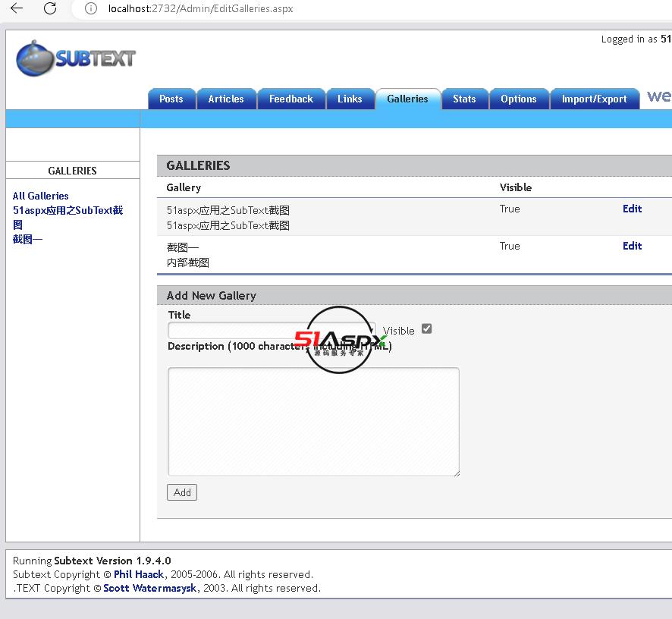
Task: Toggle the Visible checkbox for new gallery
Action: pyautogui.click(x=426, y=328)
